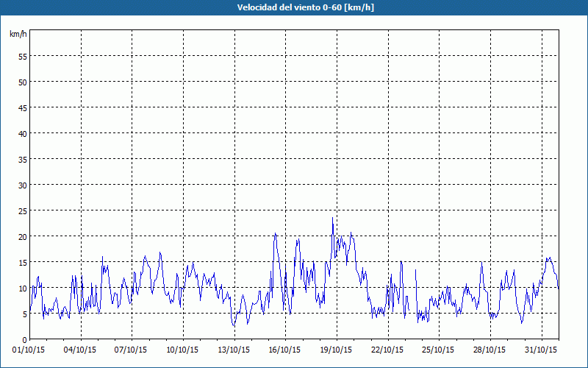Click the 'km/h' axis unit label

tap(18, 34)
